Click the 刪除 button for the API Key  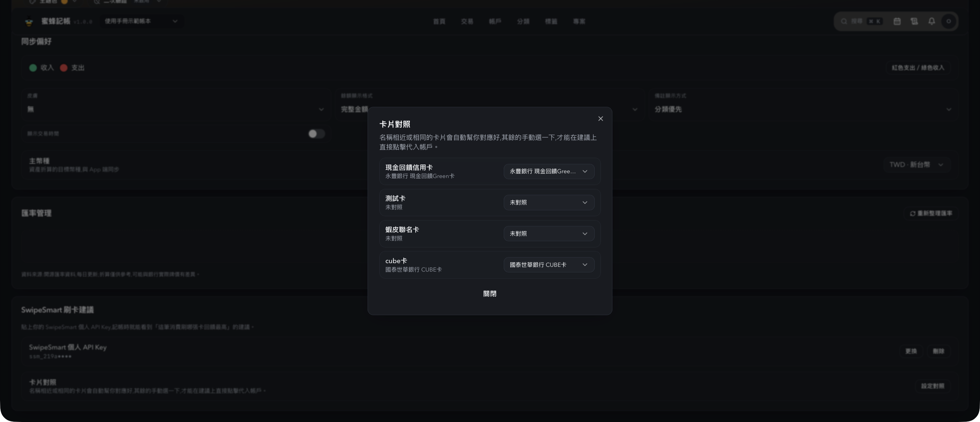pyautogui.click(x=938, y=351)
